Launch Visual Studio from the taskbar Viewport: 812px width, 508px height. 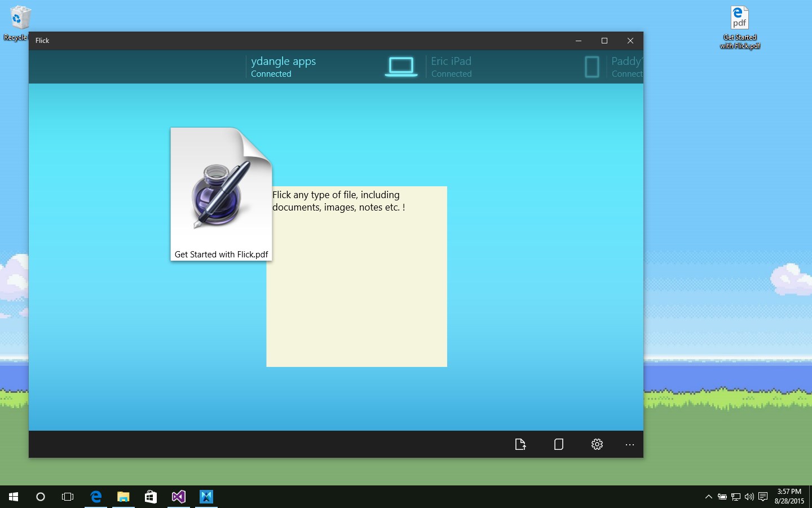[179, 497]
